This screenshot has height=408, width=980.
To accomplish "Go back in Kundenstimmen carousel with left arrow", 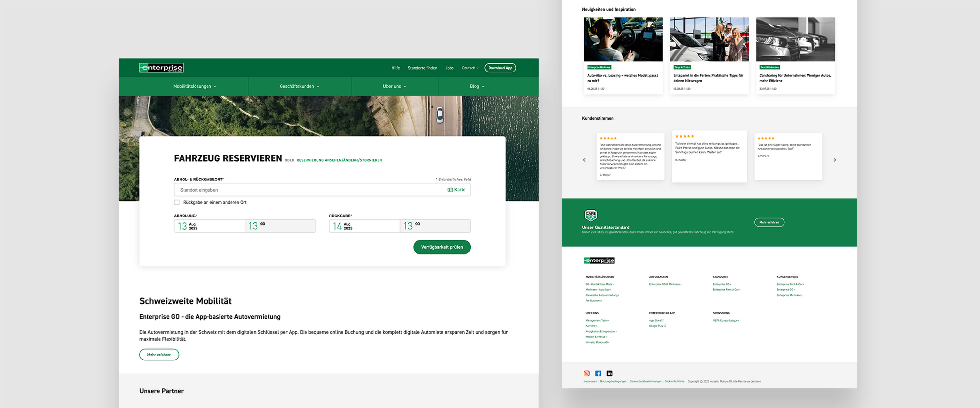I will (x=585, y=160).
